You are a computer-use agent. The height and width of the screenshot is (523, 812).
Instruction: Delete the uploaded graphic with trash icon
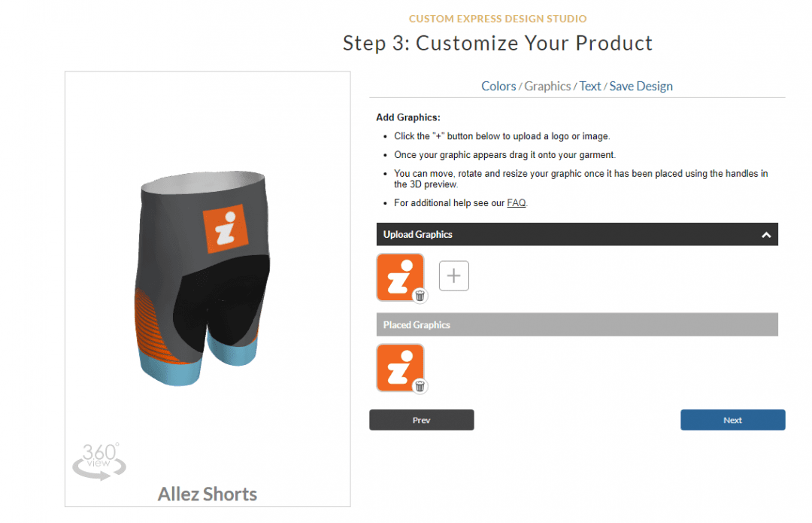420,296
